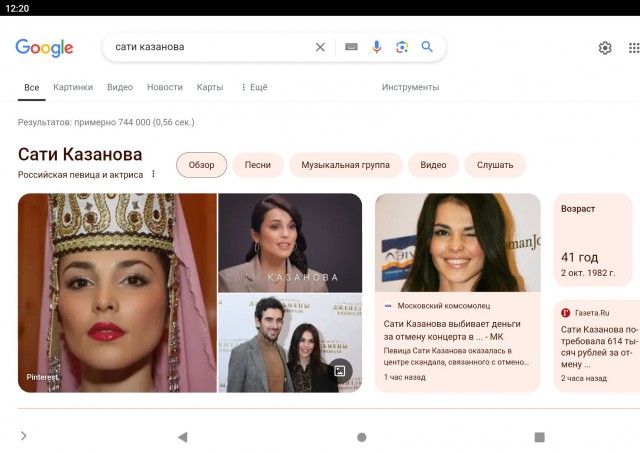Open Московский комсомолец news photo
Screen dimensions: 640x453
pos(458,243)
